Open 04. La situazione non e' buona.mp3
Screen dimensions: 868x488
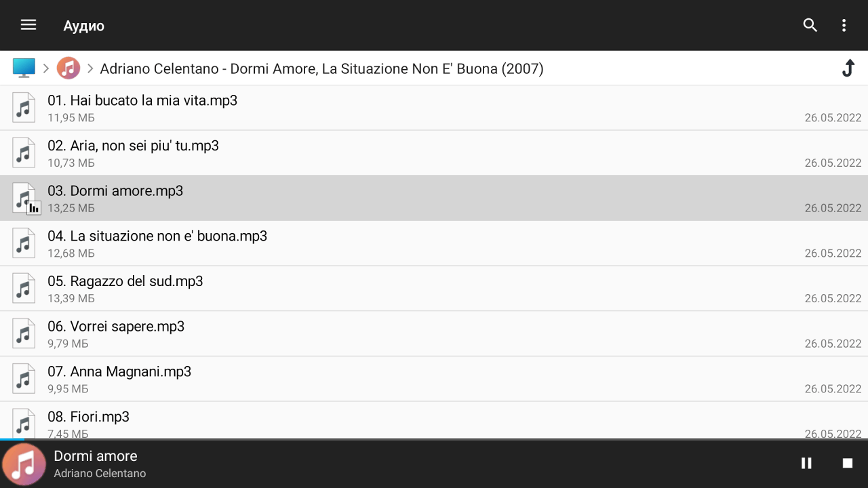click(x=157, y=236)
